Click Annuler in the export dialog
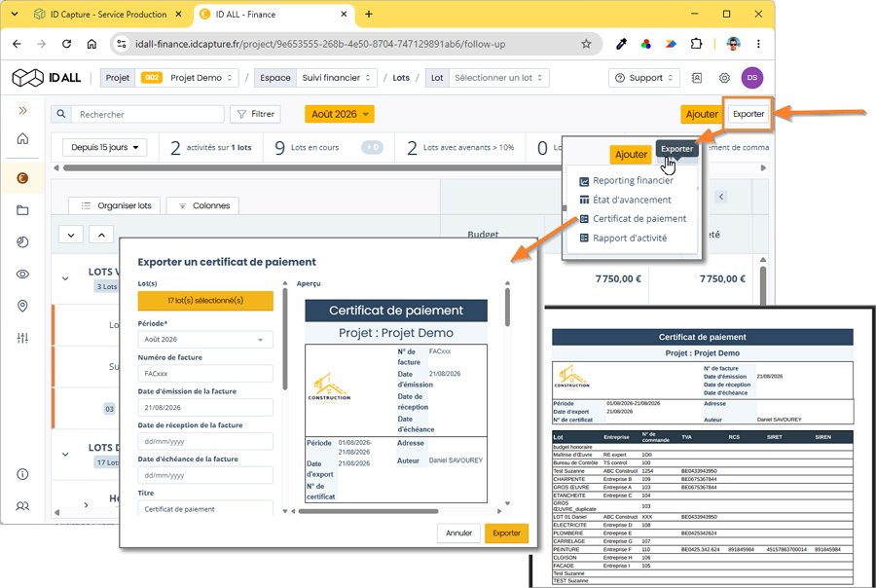The height and width of the screenshot is (588, 876). pyautogui.click(x=458, y=533)
